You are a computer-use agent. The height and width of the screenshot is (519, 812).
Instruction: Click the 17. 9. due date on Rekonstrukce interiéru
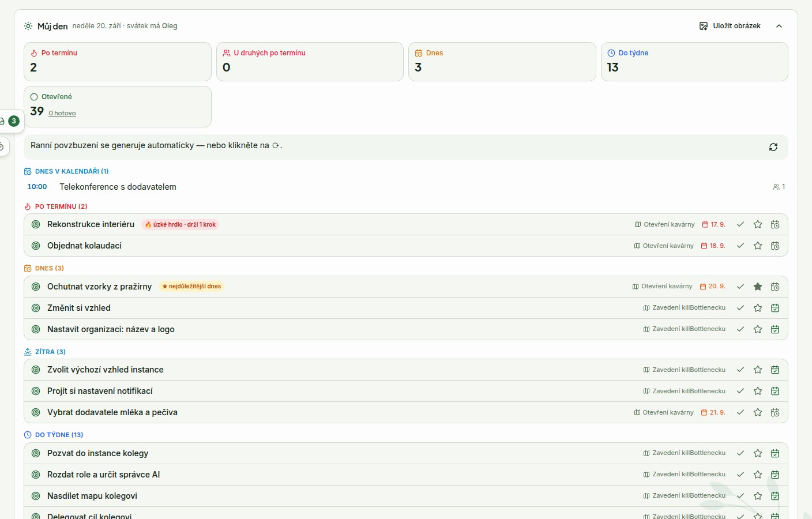713,224
